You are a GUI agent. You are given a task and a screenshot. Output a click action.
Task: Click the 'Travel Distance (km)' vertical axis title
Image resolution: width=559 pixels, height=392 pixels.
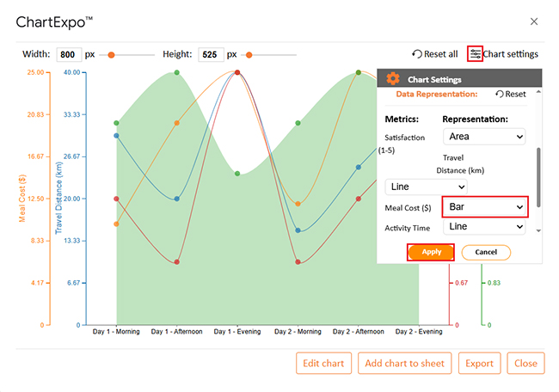click(58, 198)
